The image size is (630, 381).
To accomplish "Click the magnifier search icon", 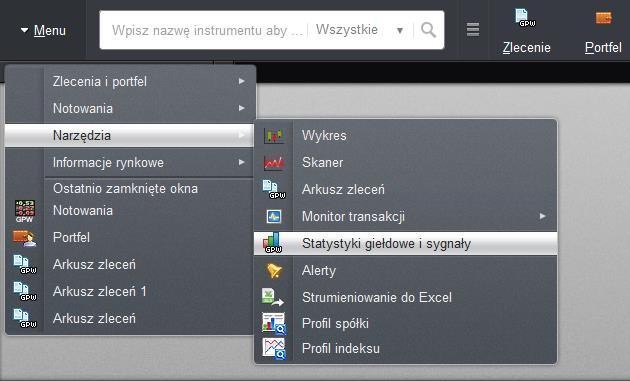I will coord(428,30).
